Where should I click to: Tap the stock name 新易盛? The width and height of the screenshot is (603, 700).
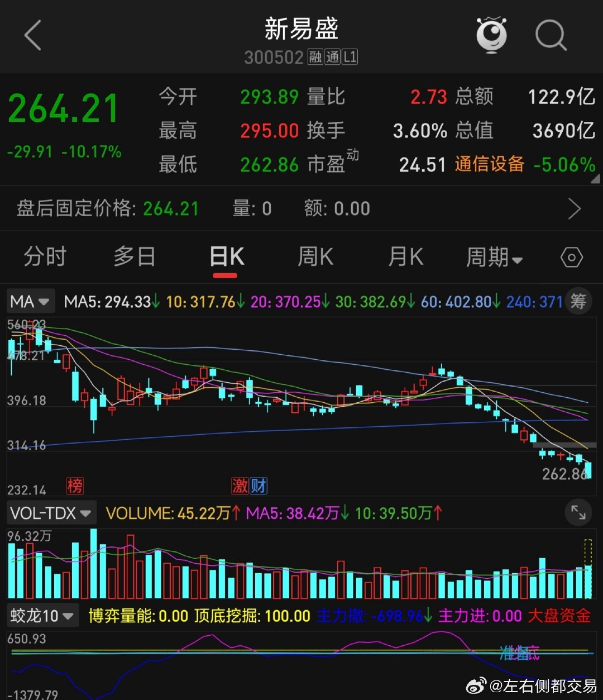(301, 29)
